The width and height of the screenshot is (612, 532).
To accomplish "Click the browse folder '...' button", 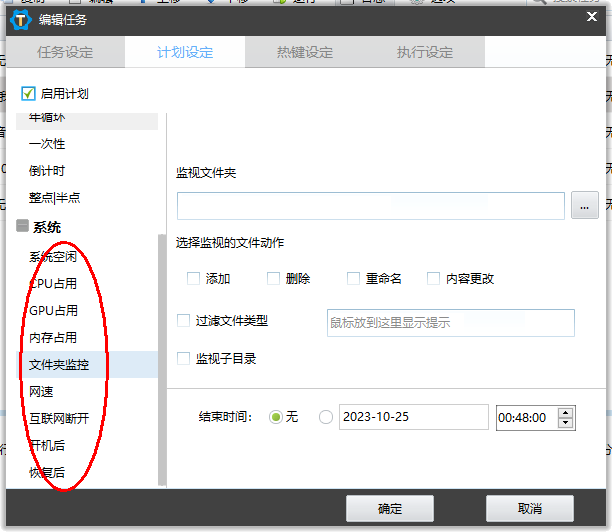I will click(x=584, y=205).
